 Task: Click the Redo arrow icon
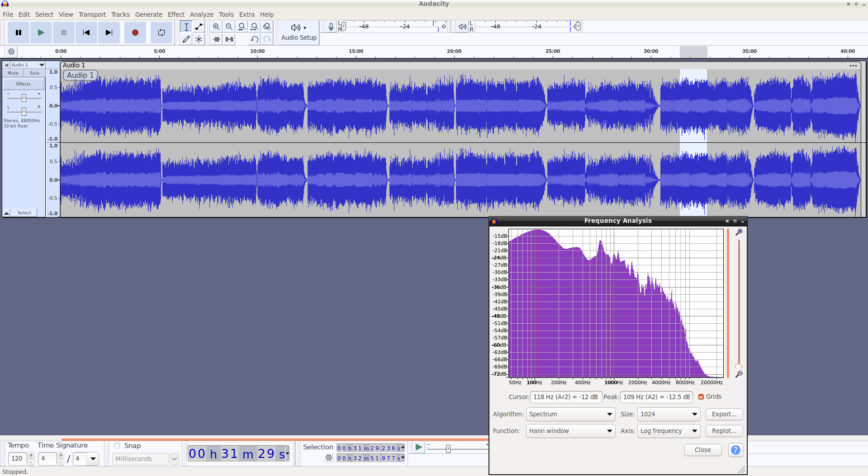point(267,39)
